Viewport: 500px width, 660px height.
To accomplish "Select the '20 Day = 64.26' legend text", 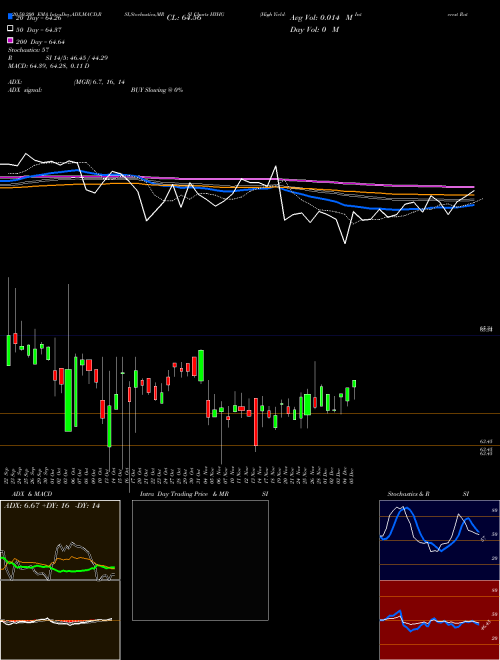I will pyautogui.click(x=37, y=18).
